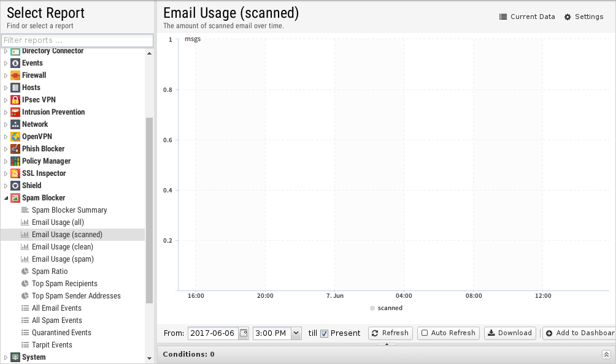
Task: Expand the Network tree node
Action: (6, 124)
